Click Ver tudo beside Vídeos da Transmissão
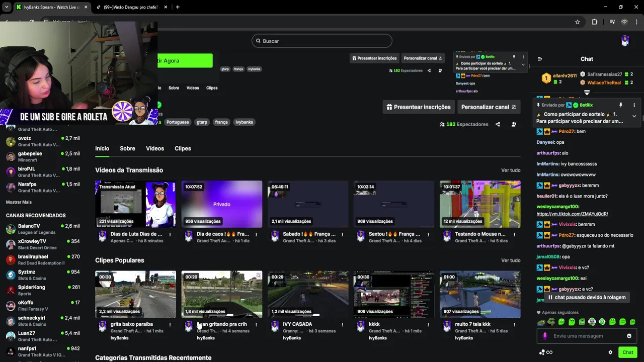The image size is (644, 362). pos(511,170)
